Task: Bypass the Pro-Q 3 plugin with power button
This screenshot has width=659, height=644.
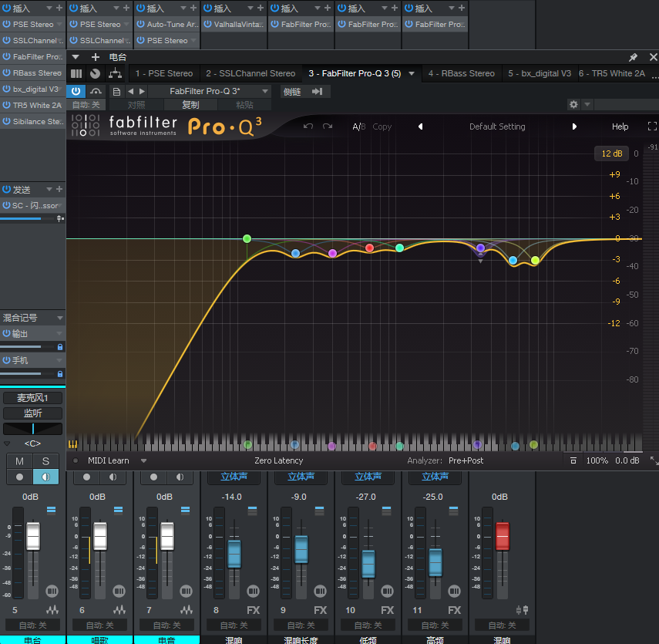Action: point(76,91)
